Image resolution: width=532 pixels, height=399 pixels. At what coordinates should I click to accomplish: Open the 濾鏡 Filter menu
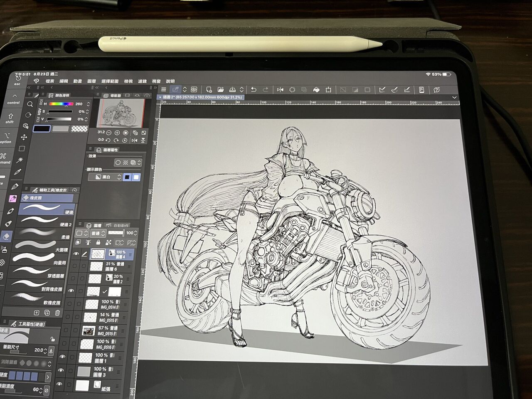pos(142,81)
